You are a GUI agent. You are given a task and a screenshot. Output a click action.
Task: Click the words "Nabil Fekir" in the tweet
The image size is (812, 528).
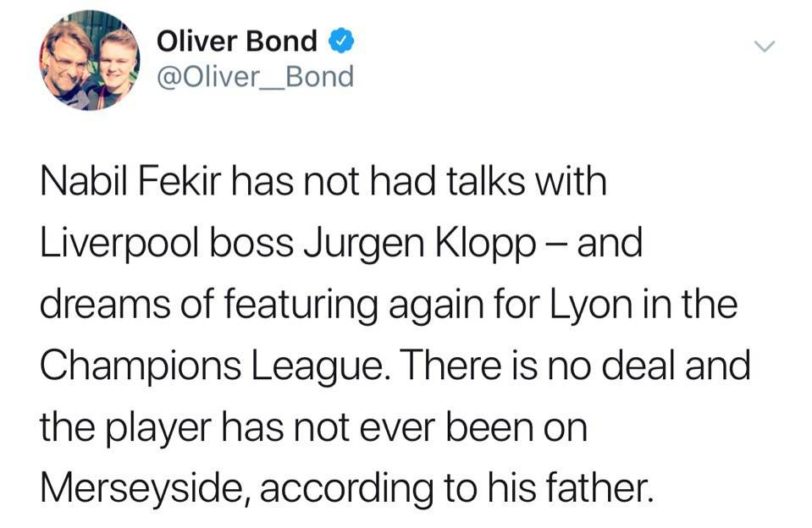pyautogui.click(x=123, y=182)
